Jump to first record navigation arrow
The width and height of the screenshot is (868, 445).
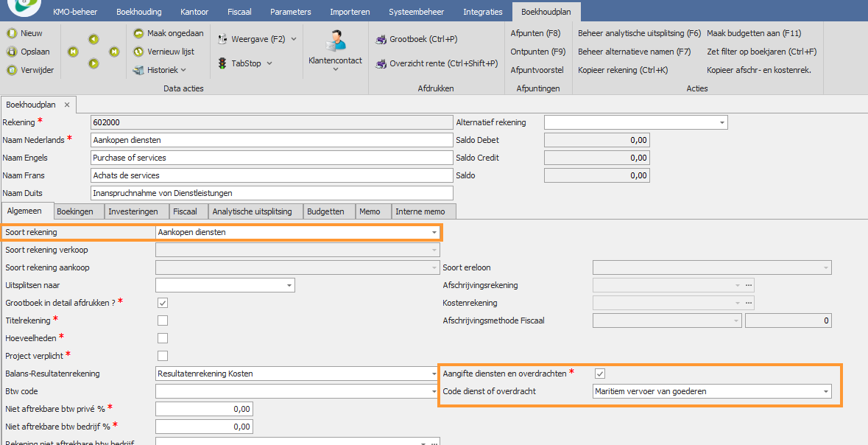pos(73,52)
